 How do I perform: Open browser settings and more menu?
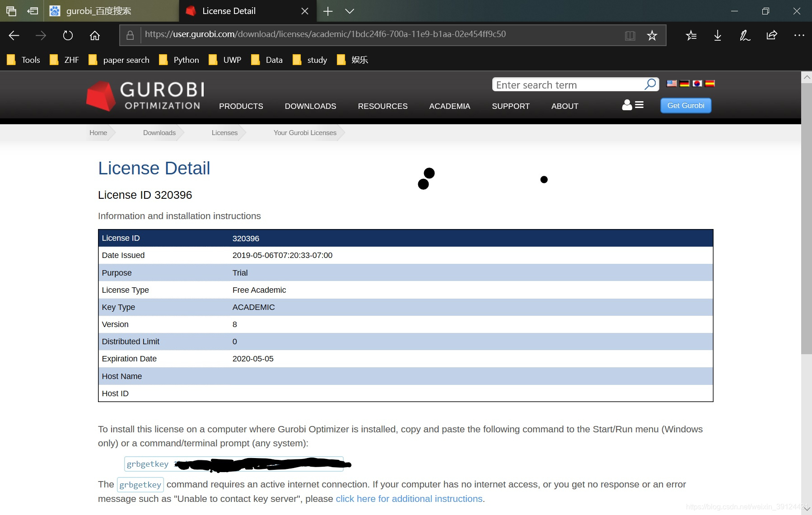coord(799,35)
